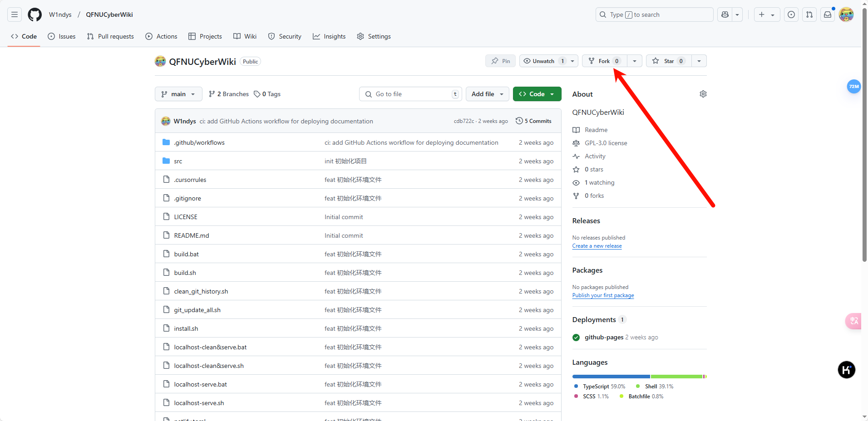The height and width of the screenshot is (421, 868).
Task: Open the issues icon in top header
Action: [791, 15]
